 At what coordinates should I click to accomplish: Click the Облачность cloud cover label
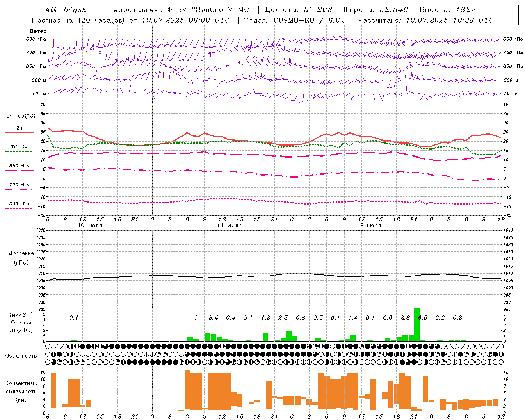[21, 356]
